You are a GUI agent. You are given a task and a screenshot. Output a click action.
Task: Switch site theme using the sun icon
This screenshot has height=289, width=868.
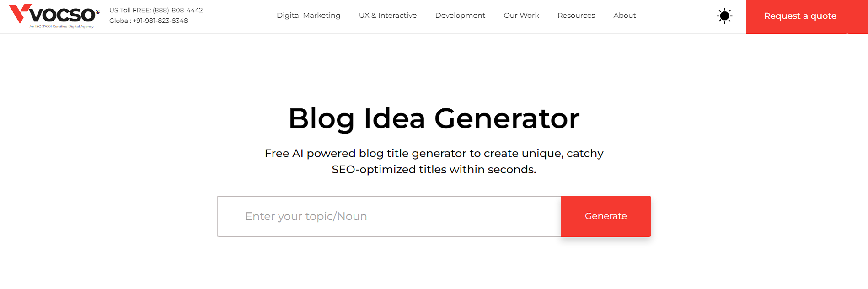click(724, 16)
